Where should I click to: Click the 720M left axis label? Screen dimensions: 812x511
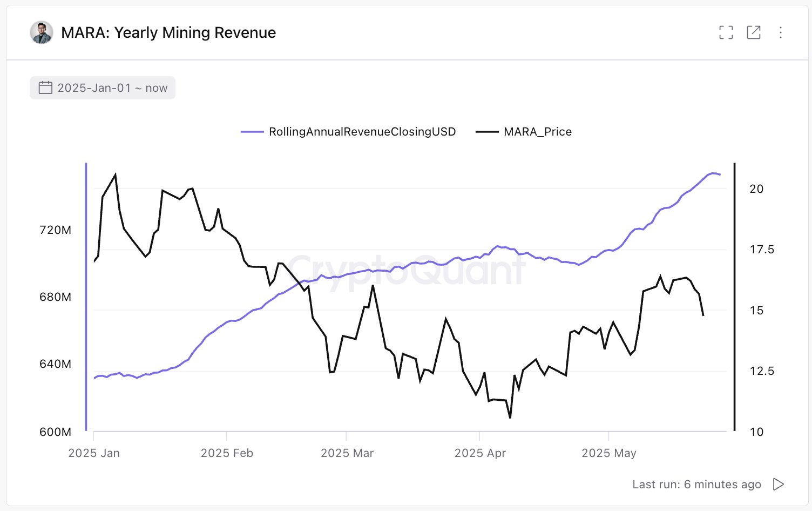tap(55, 230)
